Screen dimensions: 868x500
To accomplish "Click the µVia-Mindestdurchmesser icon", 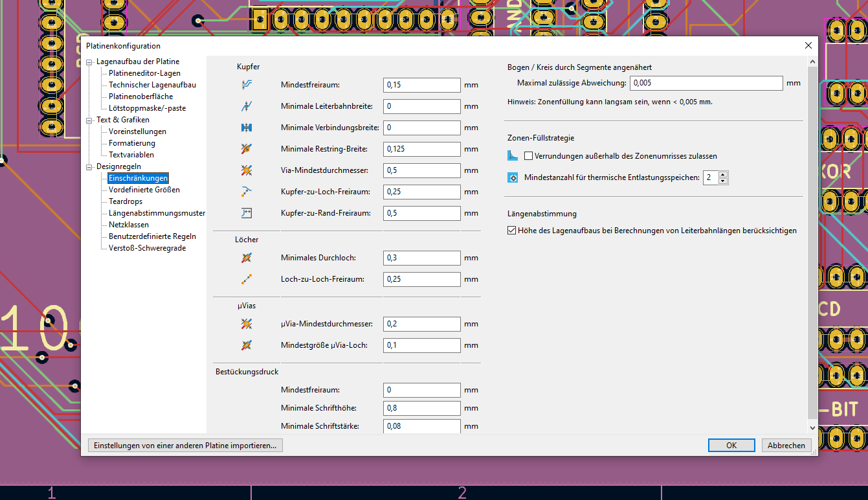I will [x=246, y=324].
